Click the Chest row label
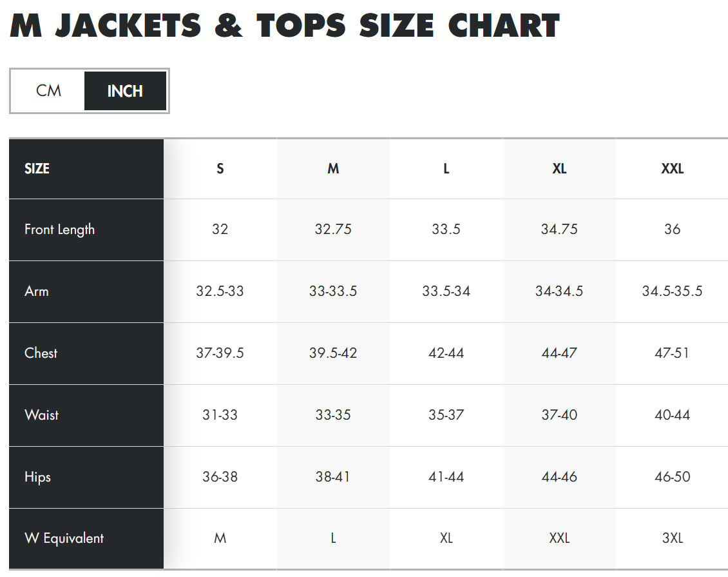This screenshot has height=577, width=728. pyautogui.click(x=41, y=353)
